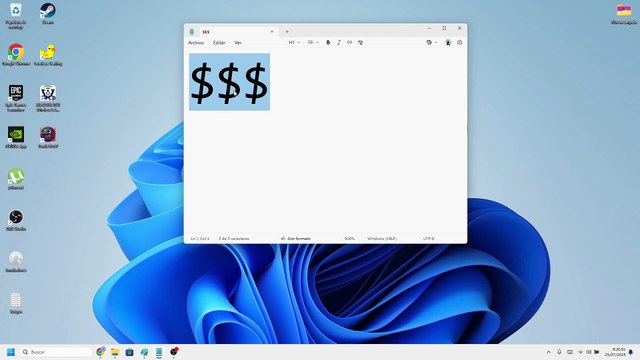Minimize the Notepad window

pos(429,28)
